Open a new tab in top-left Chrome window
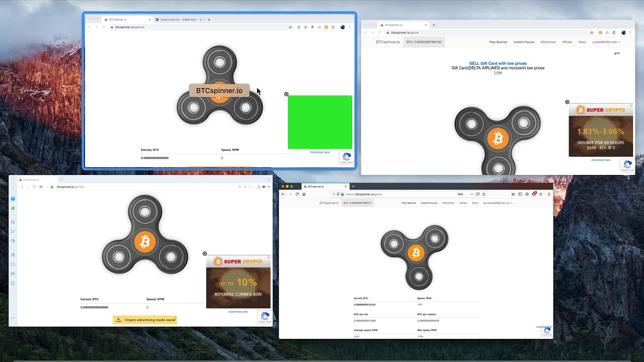644x362 pixels. click(x=209, y=20)
